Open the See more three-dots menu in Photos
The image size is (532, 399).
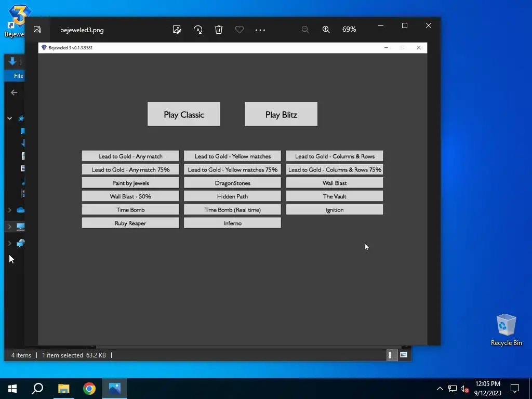tap(260, 30)
